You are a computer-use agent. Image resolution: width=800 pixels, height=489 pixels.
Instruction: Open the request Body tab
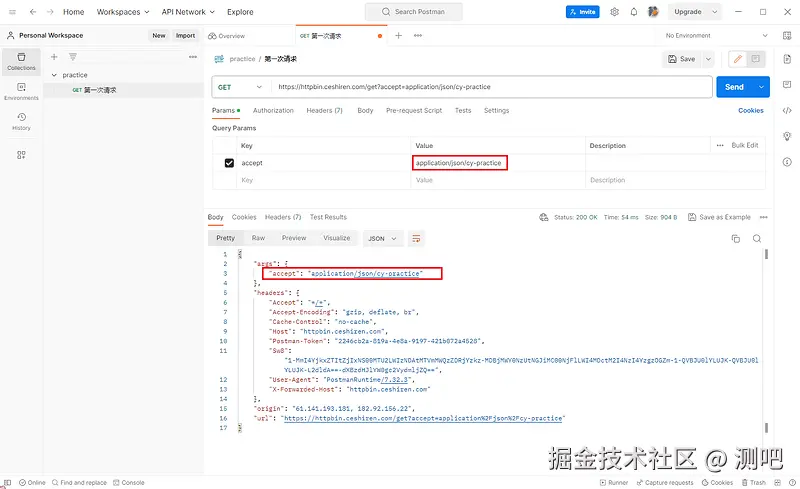[x=365, y=110]
